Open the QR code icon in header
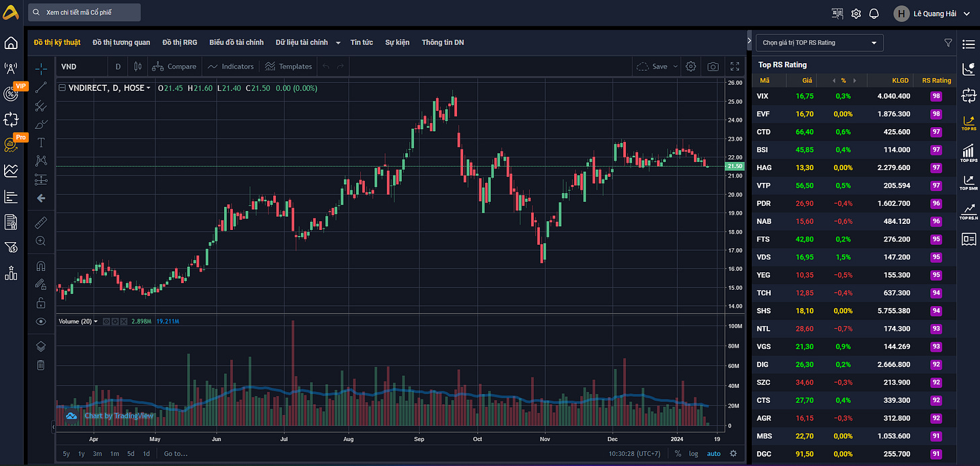 click(x=837, y=13)
